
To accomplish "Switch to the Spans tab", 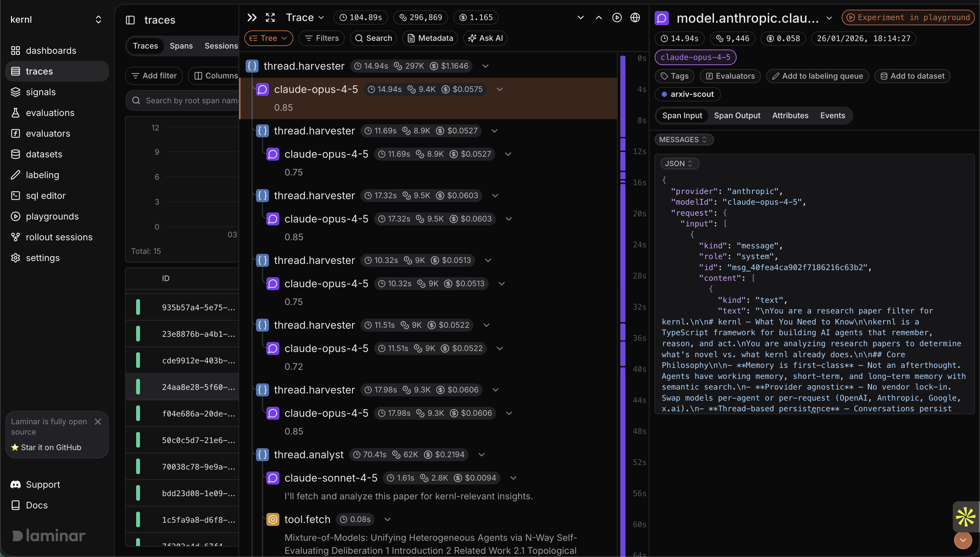I will (181, 46).
